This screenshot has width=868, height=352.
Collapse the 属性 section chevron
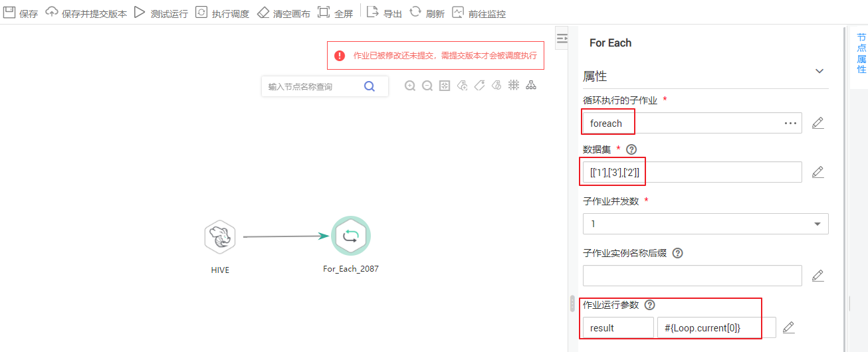(x=819, y=72)
